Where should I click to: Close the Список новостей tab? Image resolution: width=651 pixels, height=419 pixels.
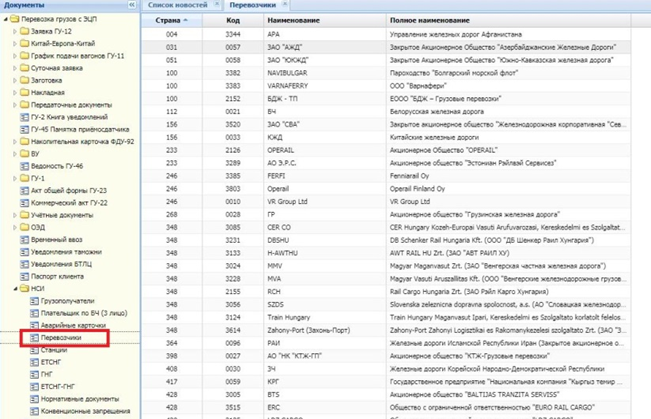217,4
